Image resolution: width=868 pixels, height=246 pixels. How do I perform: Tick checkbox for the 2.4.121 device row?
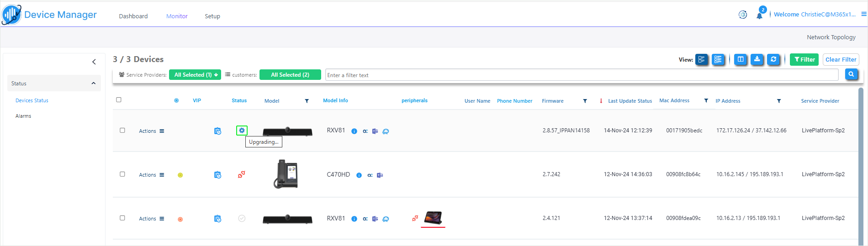122,218
